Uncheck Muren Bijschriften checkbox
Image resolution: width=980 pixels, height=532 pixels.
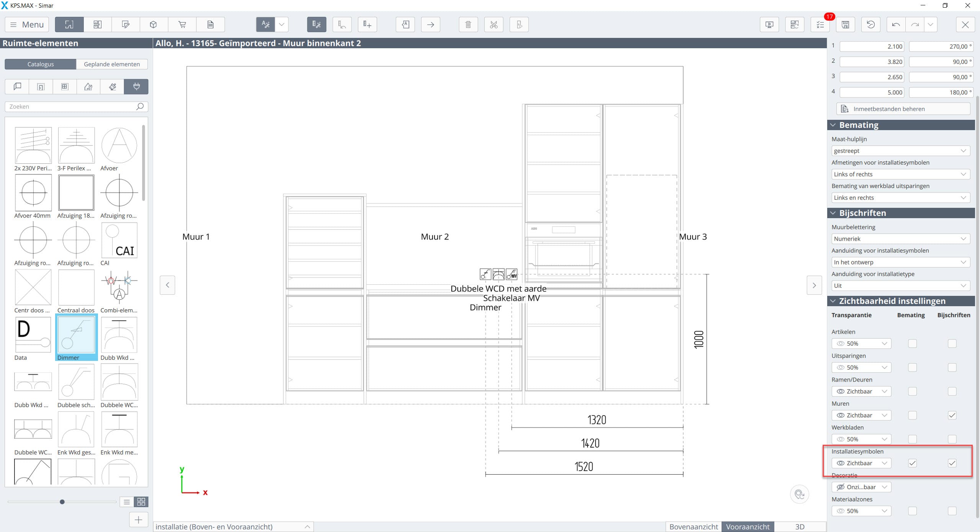(x=952, y=415)
